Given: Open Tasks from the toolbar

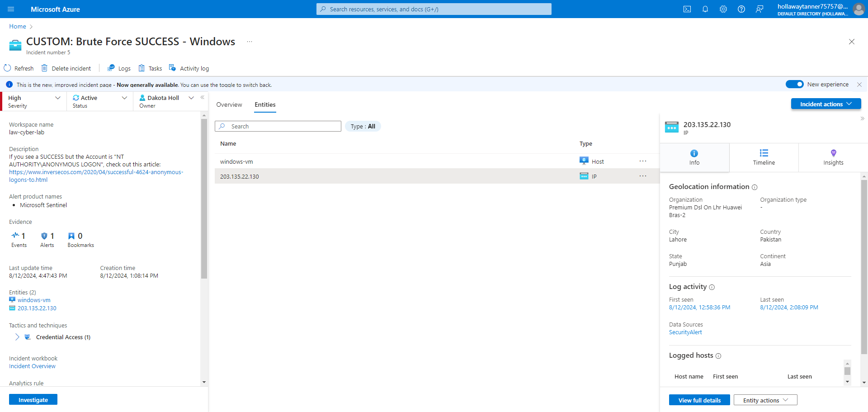Looking at the screenshot, I should (x=150, y=68).
